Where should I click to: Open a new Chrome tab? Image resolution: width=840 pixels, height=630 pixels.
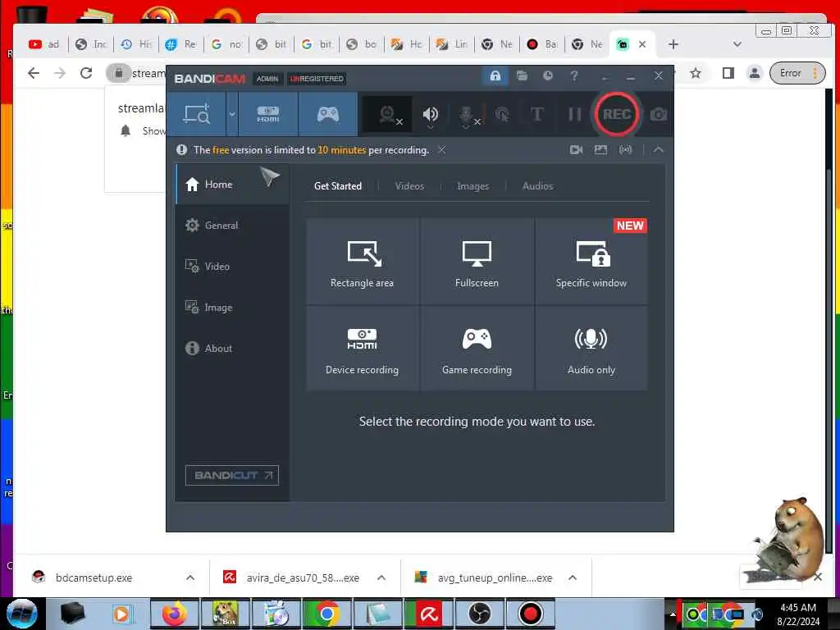pyautogui.click(x=673, y=44)
